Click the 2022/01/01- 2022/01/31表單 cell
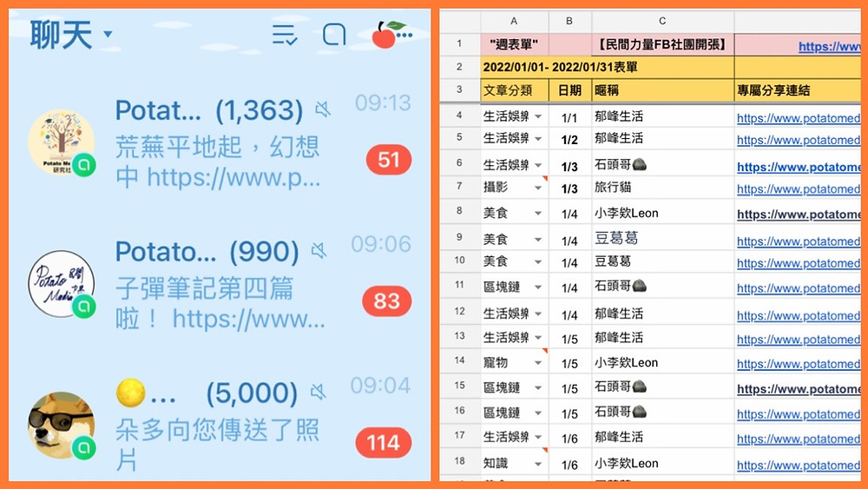 point(607,67)
